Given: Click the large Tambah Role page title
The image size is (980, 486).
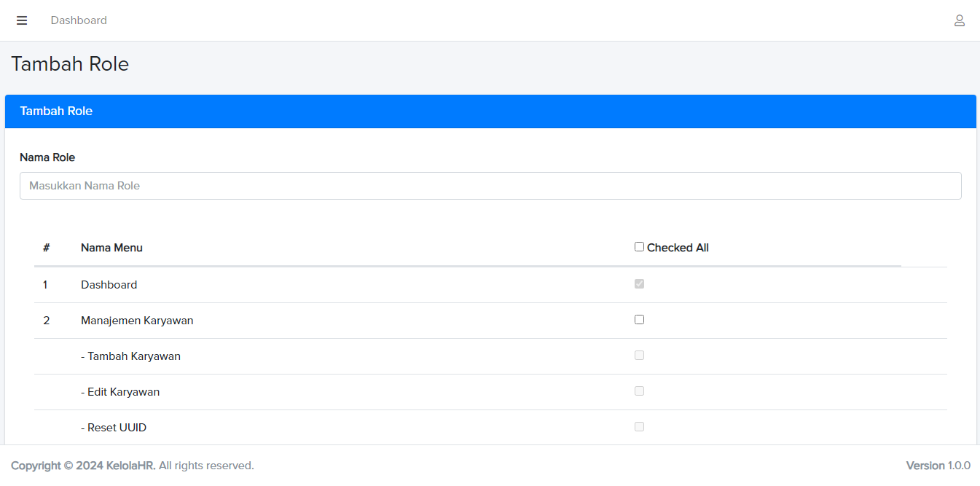Looking at the screenshot, I should point(70,64).
